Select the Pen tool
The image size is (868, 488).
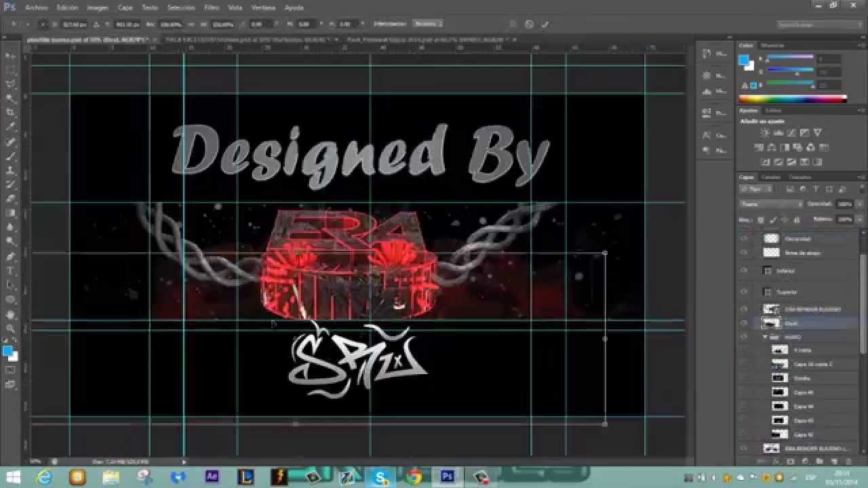click(x=10, y=256)
